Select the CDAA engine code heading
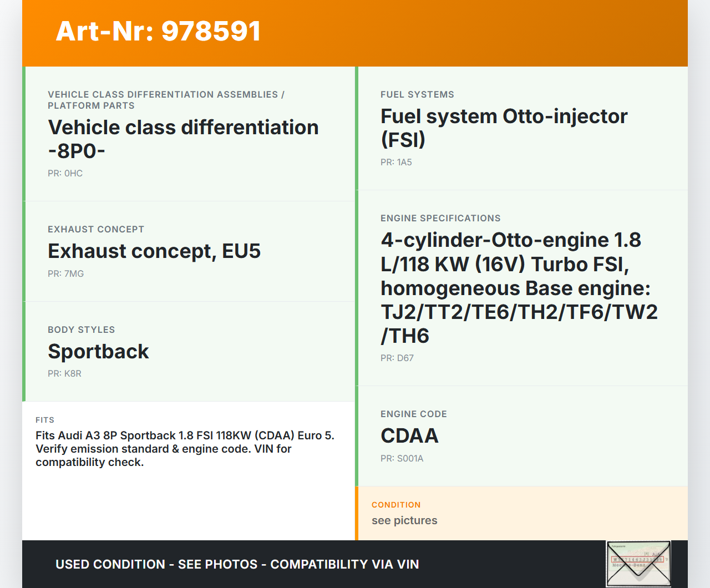Viewport: 710px width, 588px height. [409, 436]
